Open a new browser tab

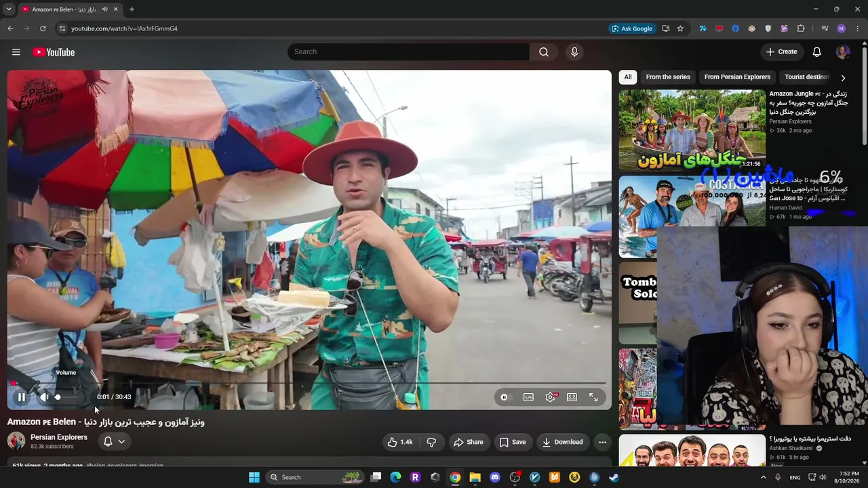click(x=132, y=9)
